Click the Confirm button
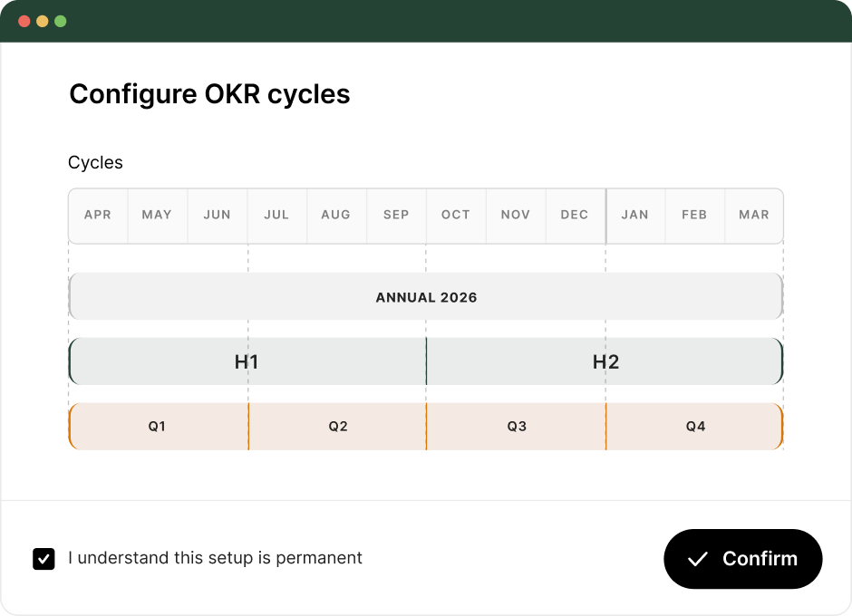 743,558
